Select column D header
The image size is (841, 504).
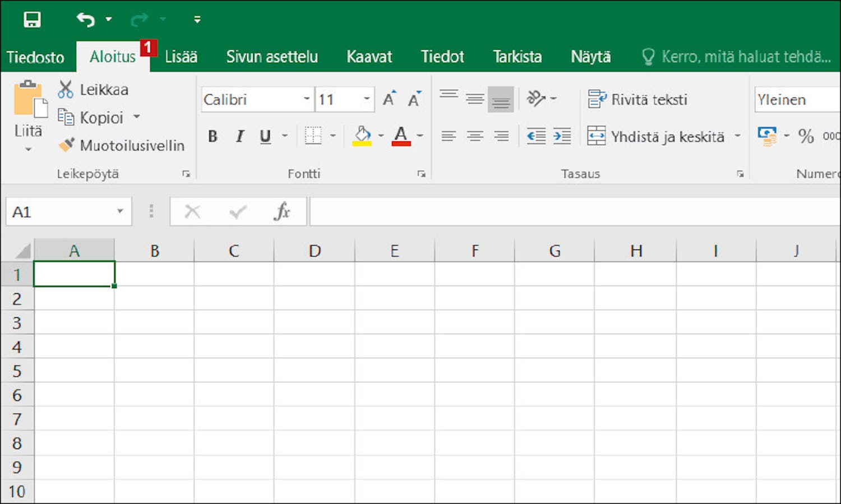click(x=315, y=250)
